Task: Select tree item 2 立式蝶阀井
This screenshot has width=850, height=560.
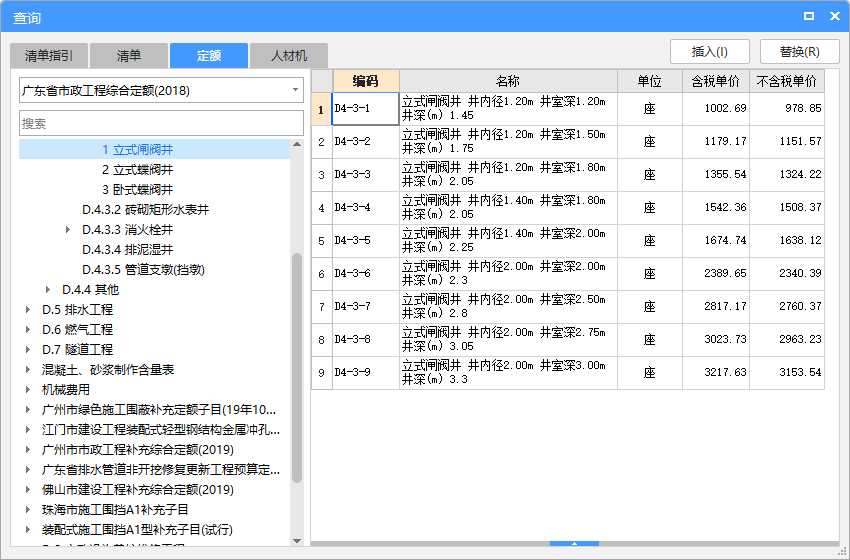Action: (137, 170)
